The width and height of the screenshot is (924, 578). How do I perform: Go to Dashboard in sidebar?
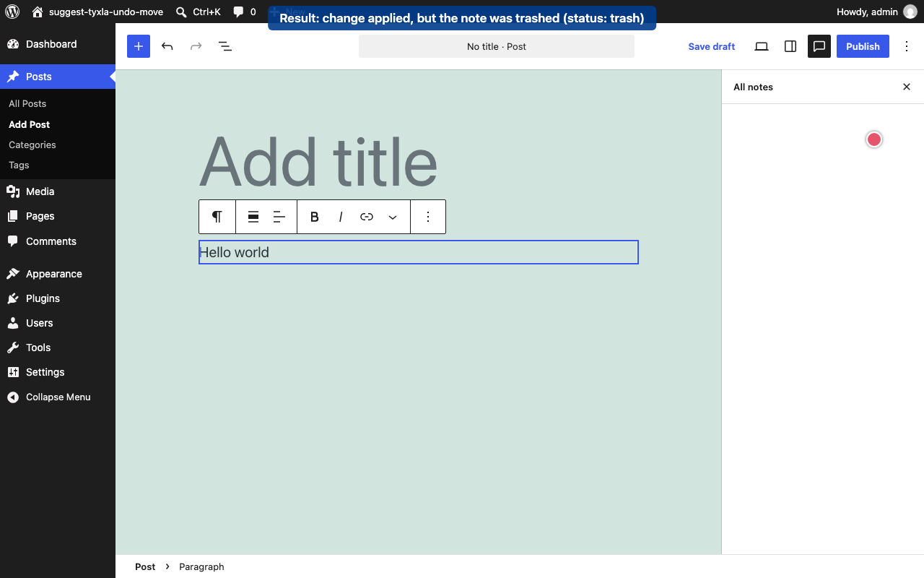[x=58, y=44]
